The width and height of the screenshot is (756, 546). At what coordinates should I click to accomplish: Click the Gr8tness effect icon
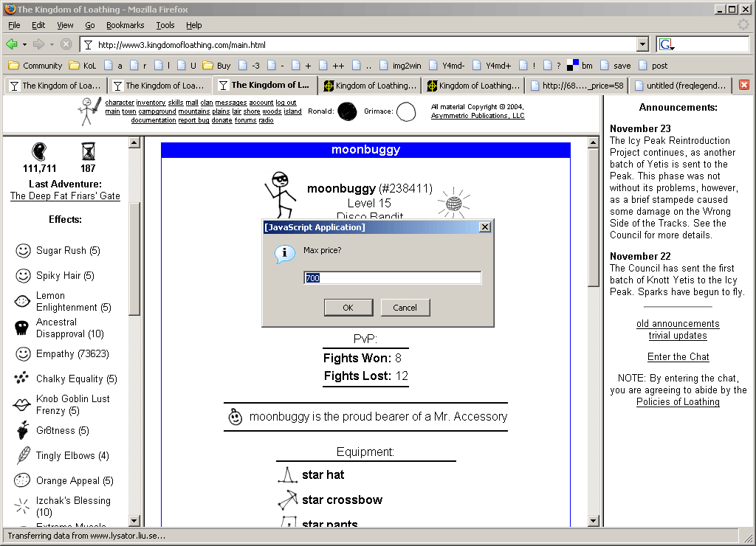click(x=23, y=430)
